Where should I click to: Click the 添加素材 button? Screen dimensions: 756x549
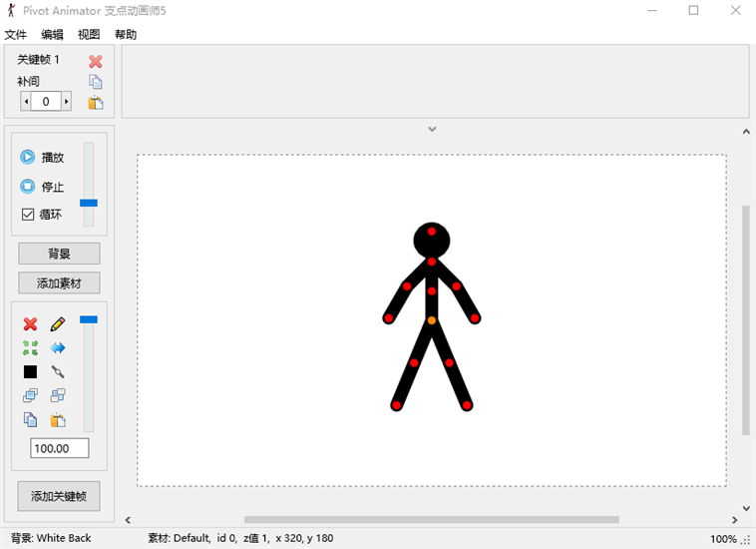coord(59,282)
